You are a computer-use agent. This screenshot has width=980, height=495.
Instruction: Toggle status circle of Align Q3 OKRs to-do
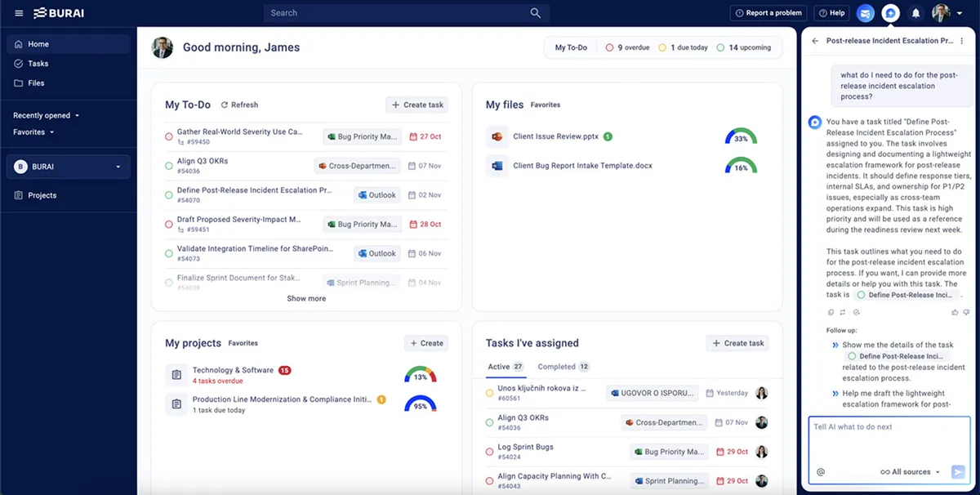[169, 166]
